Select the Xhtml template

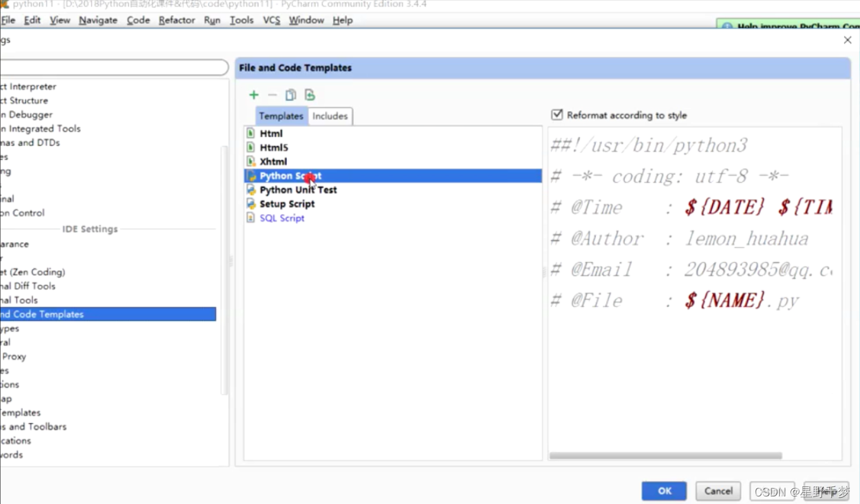click(273, 161)
